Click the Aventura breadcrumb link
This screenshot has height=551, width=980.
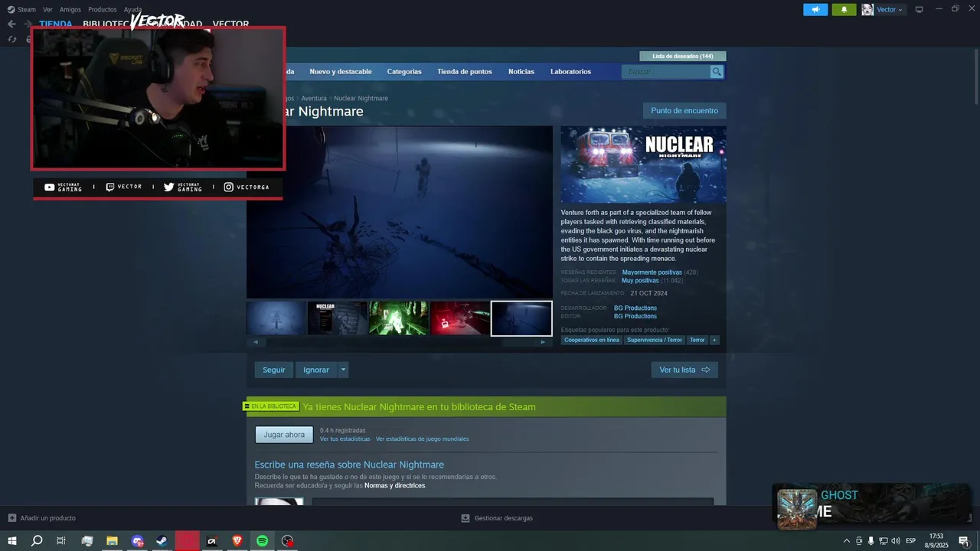[x=314, y=98]
